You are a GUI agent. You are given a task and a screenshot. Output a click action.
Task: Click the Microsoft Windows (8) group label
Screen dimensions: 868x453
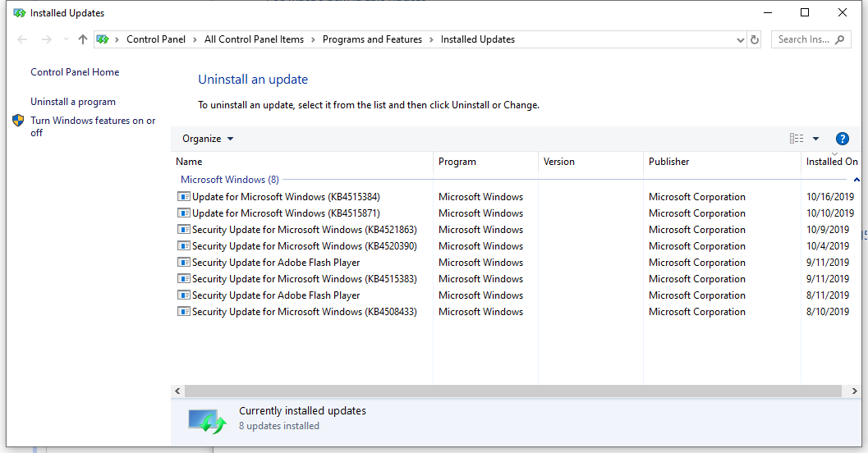tap(230, 180)
